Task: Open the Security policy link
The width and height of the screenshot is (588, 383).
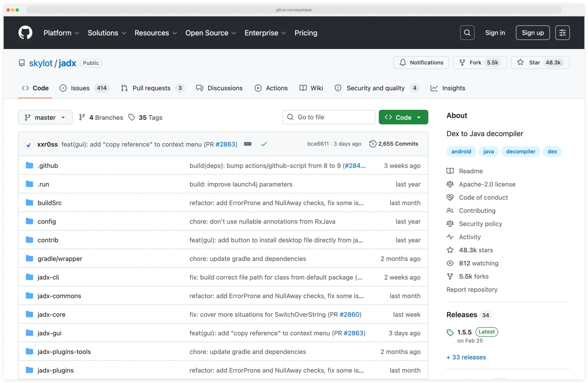Action: pos(481,224)
